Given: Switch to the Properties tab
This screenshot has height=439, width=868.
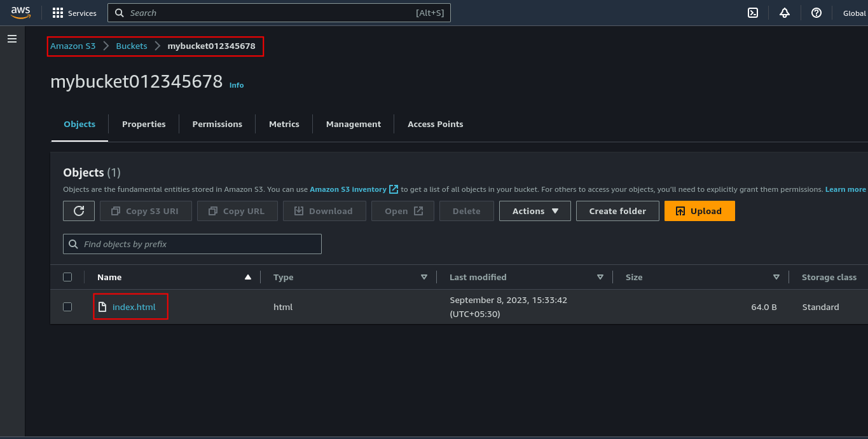Looking at the screenshot, I should 144,124.
